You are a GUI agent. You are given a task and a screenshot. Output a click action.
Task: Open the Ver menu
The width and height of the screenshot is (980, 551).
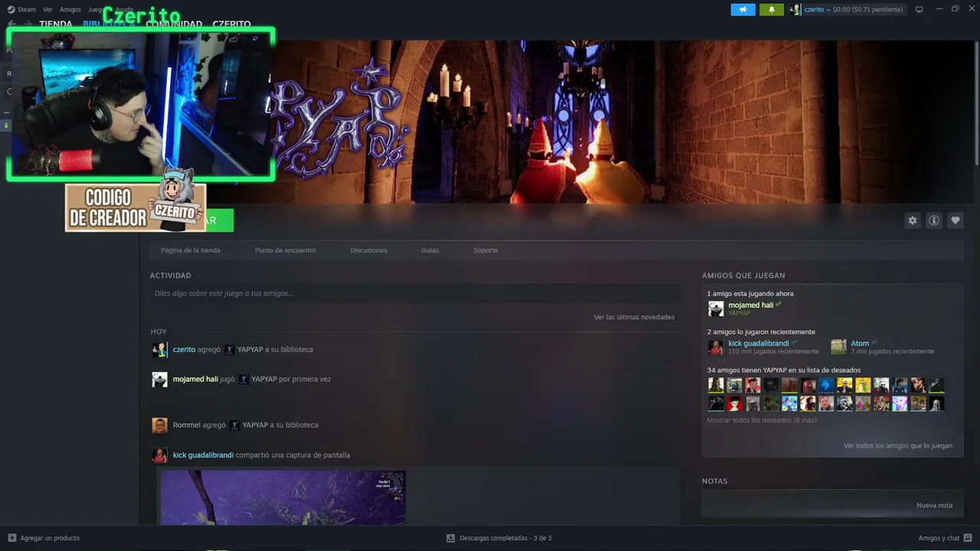[x=47, y=9]
